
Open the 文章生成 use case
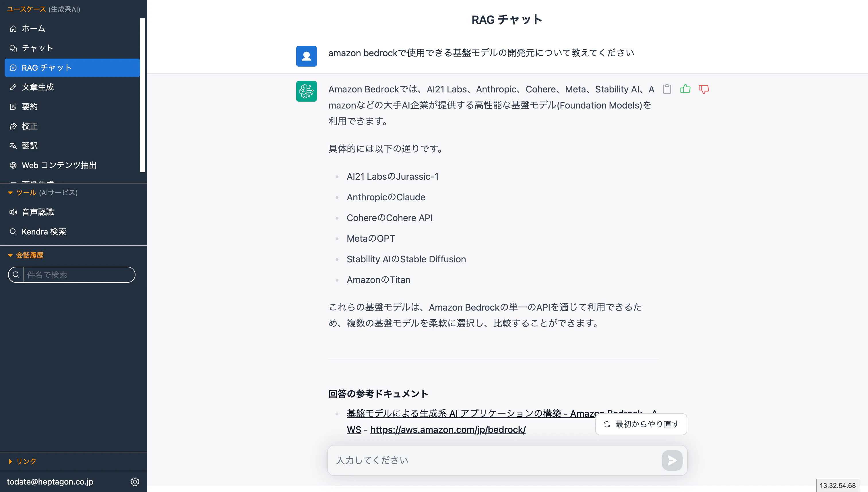click(72, 87)
